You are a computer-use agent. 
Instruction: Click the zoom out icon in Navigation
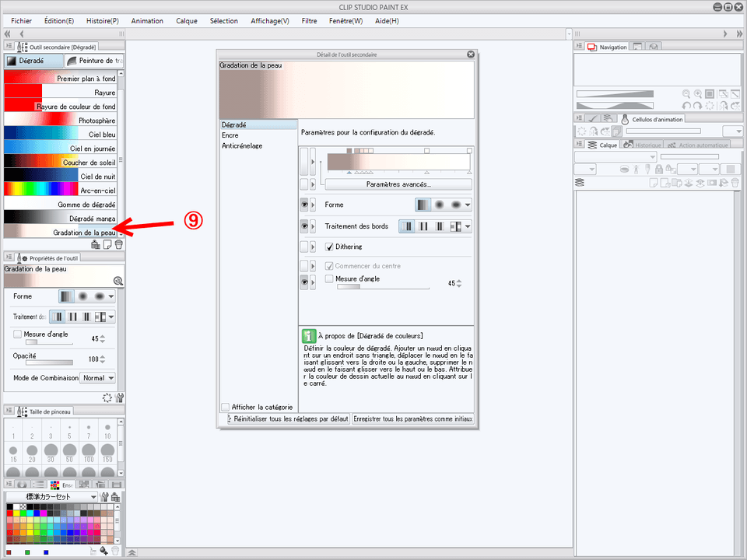pos(686,93)
